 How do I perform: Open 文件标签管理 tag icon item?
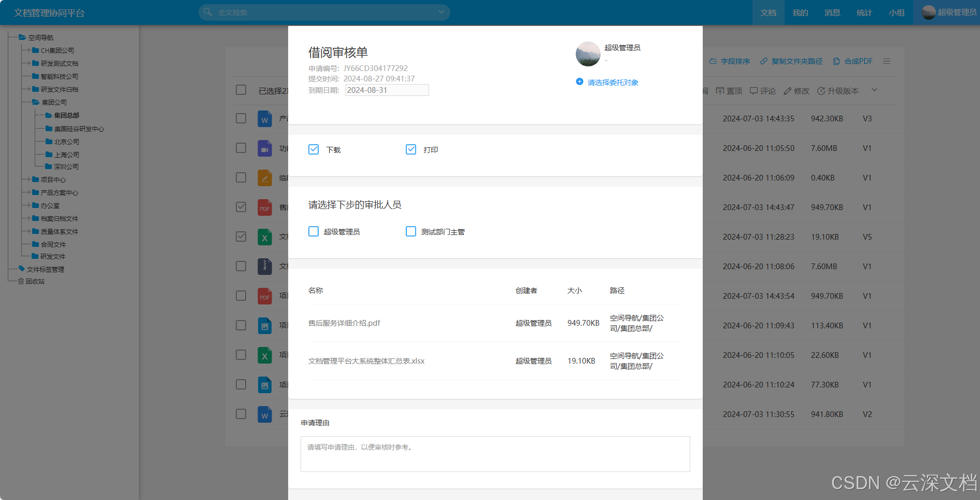tap(21, 269)
